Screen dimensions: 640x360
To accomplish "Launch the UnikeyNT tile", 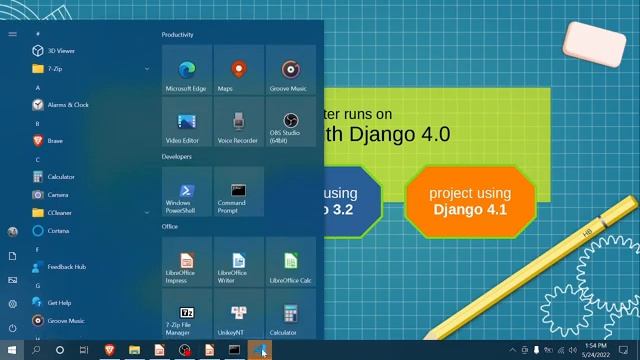I will point(239,313).
